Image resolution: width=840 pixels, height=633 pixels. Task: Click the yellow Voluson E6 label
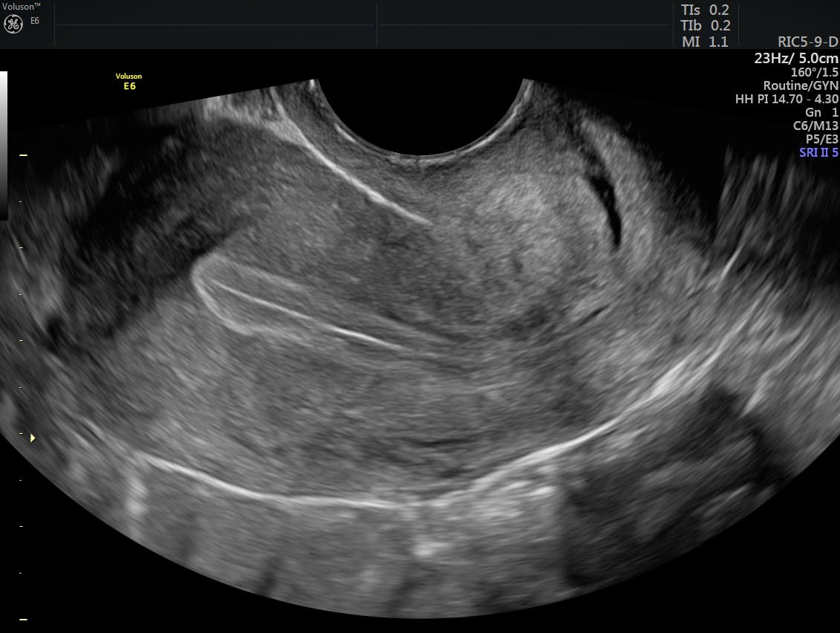click(128, 81)
